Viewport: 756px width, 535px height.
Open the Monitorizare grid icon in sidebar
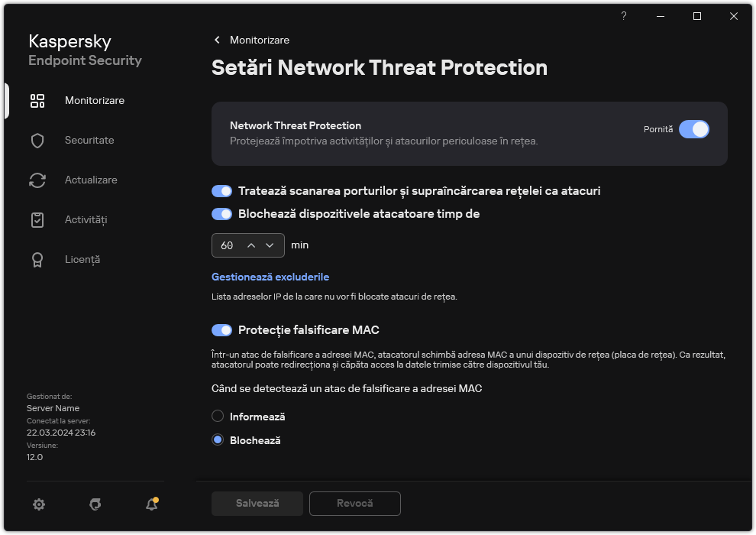pos(37,100)
